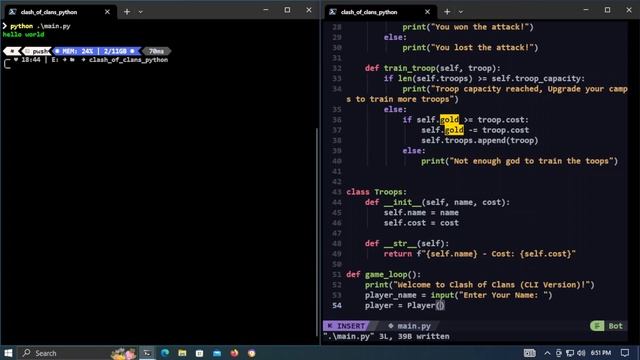Click 'print("You won the attack!")' line
This screenshot has width=640, height=360.
pos(468,27)
